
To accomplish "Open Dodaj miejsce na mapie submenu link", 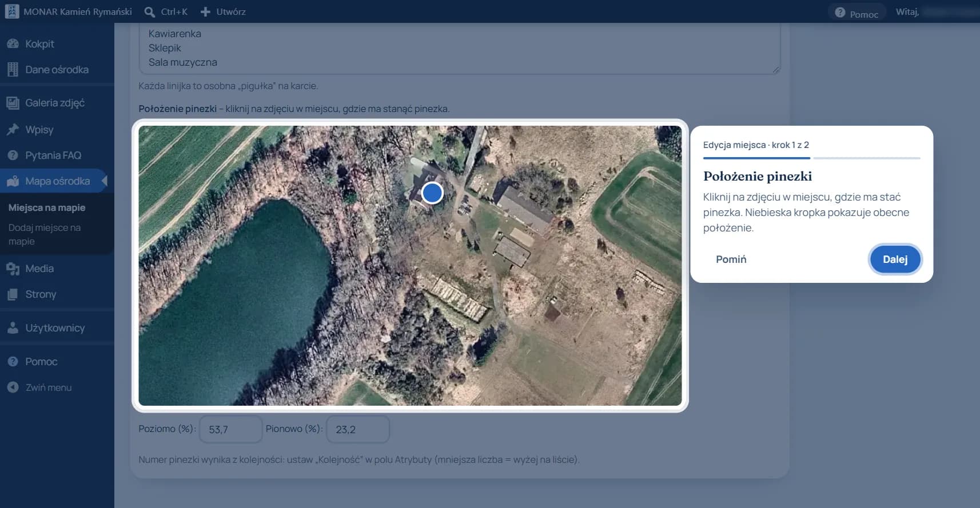I will (45, 234).
